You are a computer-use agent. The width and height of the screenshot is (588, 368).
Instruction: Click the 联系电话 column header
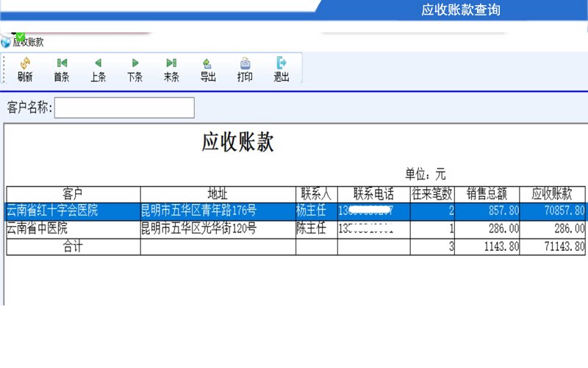pos(374,194)
